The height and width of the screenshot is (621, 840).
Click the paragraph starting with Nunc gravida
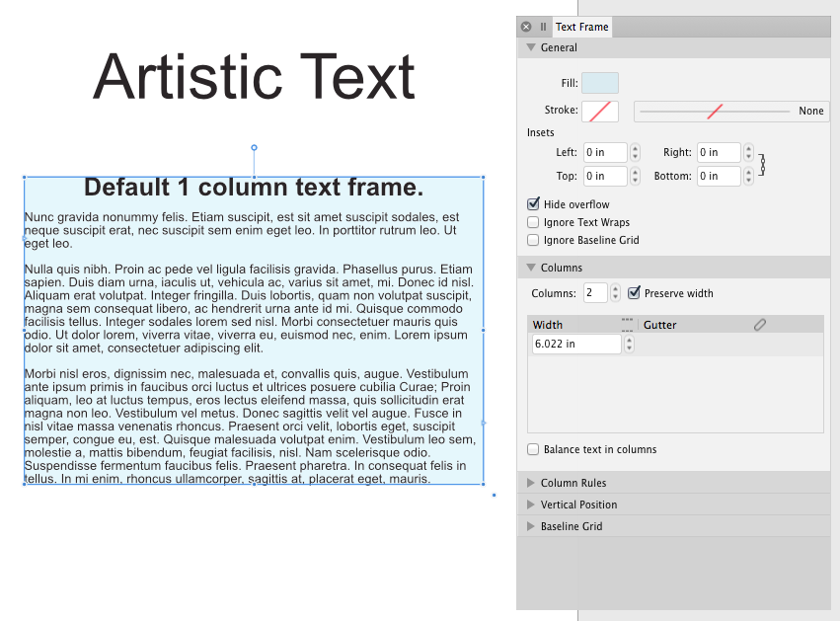[242, 230]
